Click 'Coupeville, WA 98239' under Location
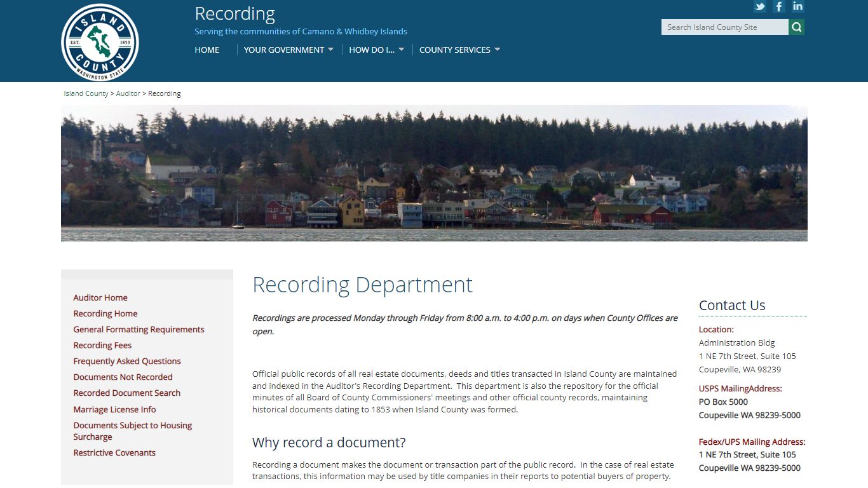The width and height of the screenshot is (868, 488). [740, 369]
